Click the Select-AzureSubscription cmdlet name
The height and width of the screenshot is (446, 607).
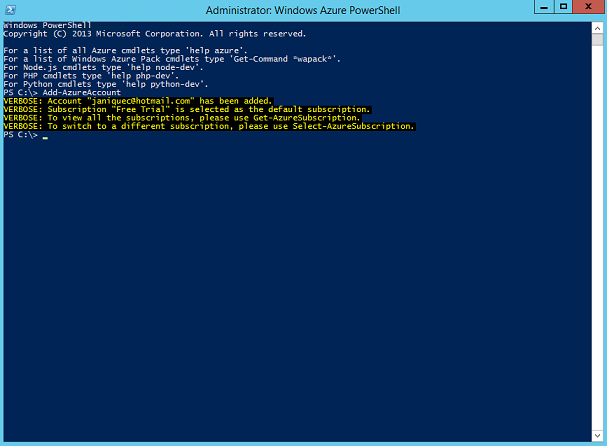click(353, 126)
